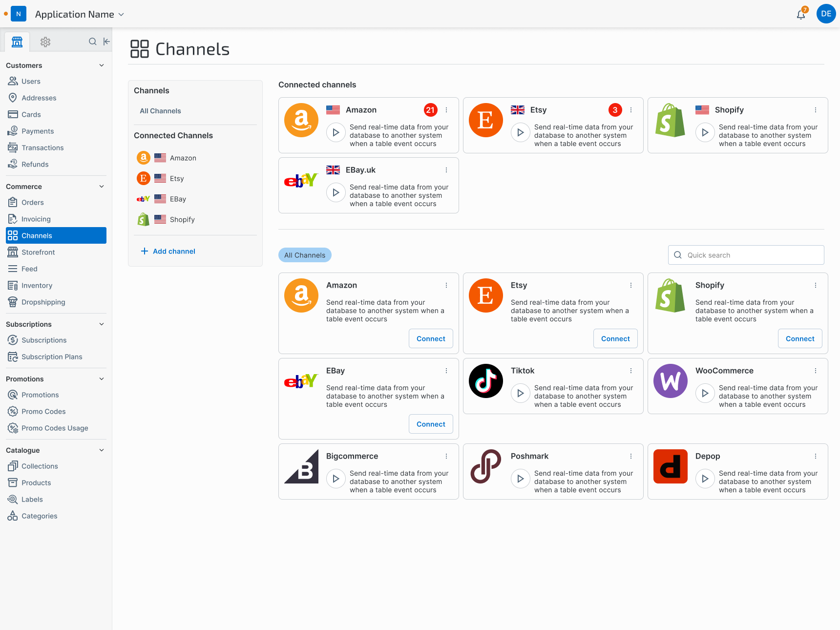Open connected Amazon card options menu
The height and width of the screenshot is (630, 840).
pos(446,110)
